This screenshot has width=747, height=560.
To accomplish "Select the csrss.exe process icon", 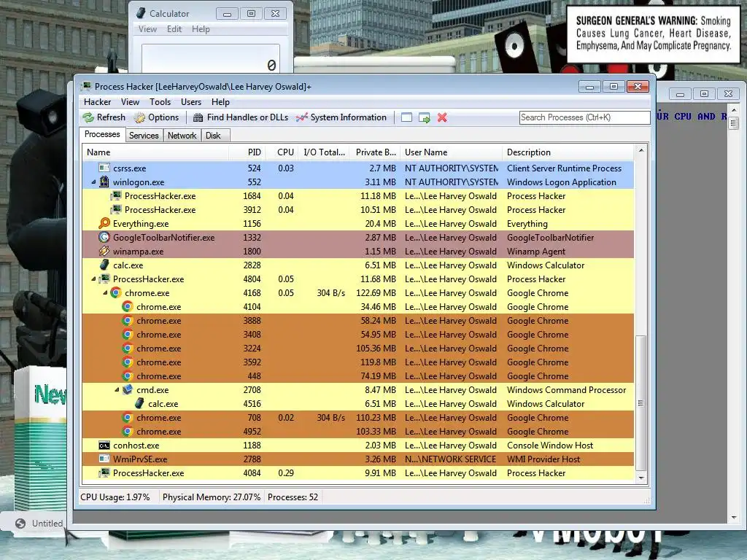I will click(x=104, y=168).
